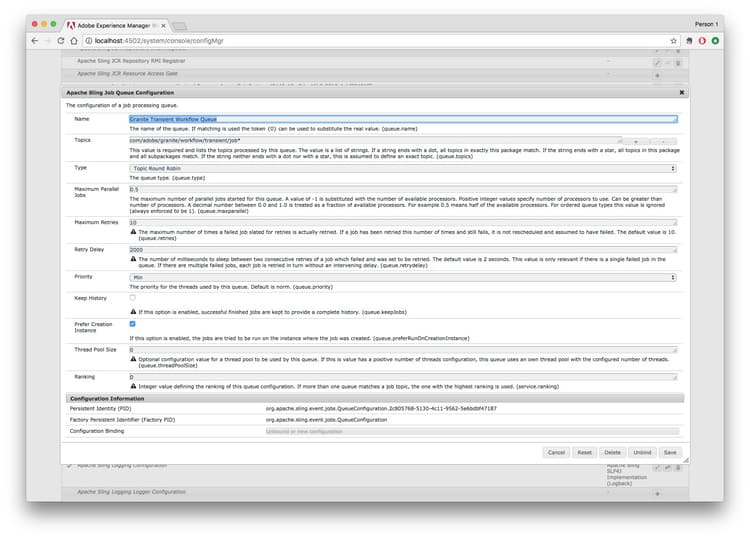The width and height of the screenshot is (750, 539).
Task: Click the Reset button
Action: click(585, 452)
